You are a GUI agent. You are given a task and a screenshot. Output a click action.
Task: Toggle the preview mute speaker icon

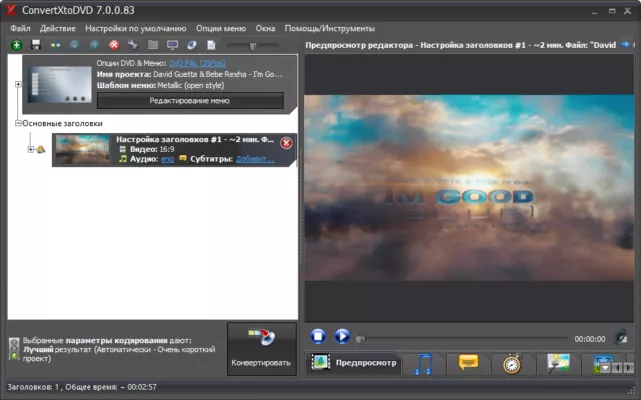coord(621,337)
